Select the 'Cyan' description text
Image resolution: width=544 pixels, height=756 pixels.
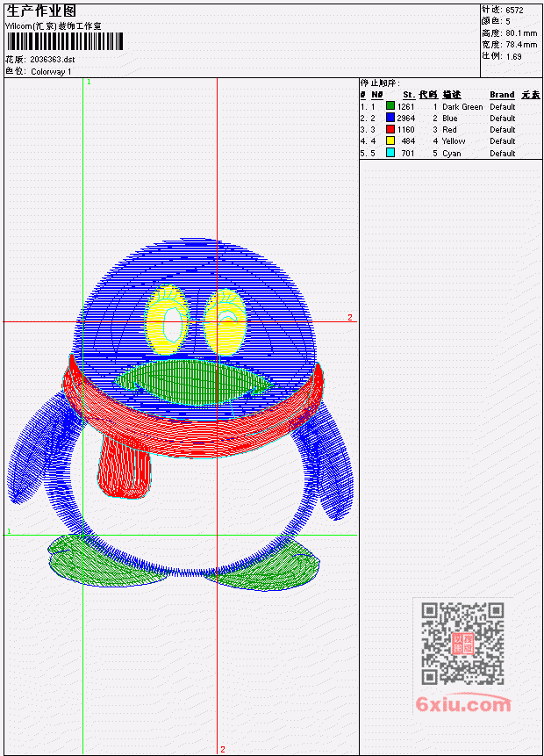[452, 154]
